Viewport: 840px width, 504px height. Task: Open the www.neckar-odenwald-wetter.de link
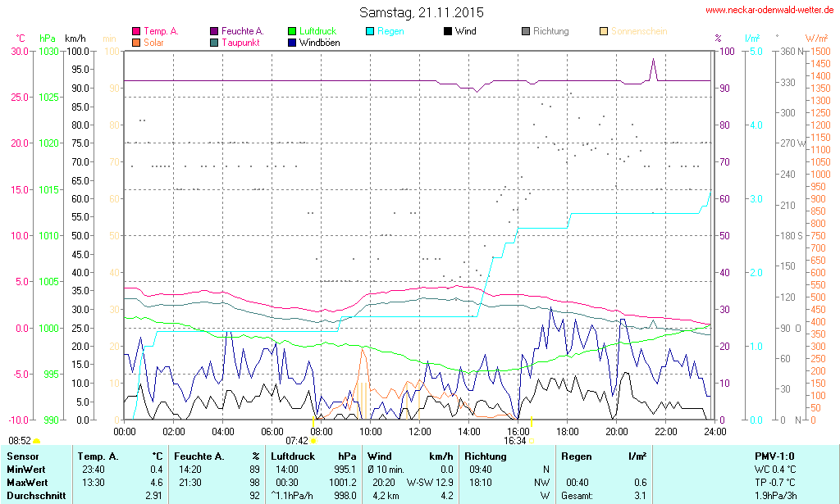[x=769, y=10]
